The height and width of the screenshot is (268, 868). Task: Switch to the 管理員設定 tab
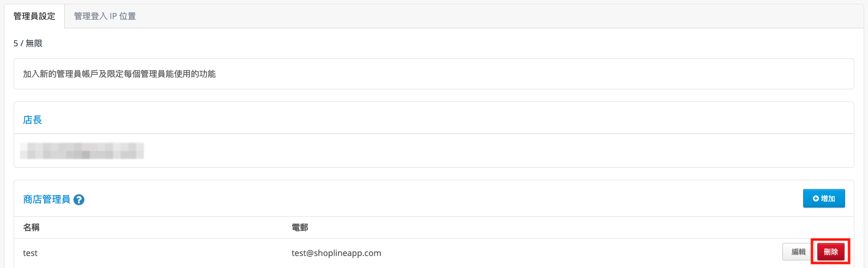[34, 16]
